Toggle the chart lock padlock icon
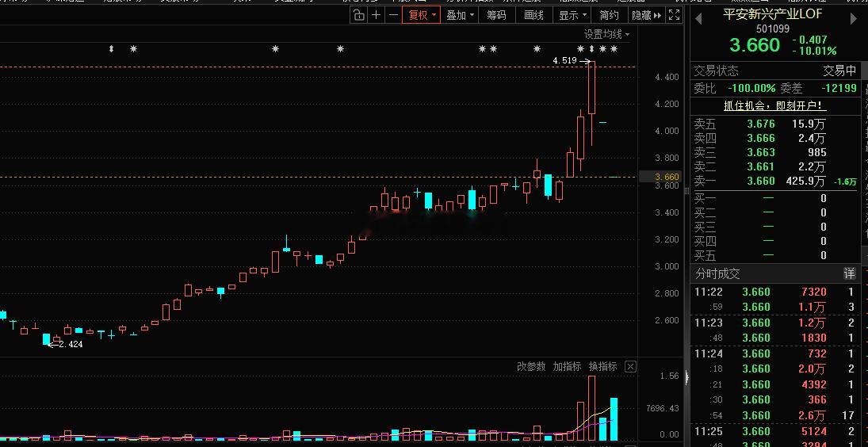This screenshot has width=868, height=447. click(x=358, y=15)
